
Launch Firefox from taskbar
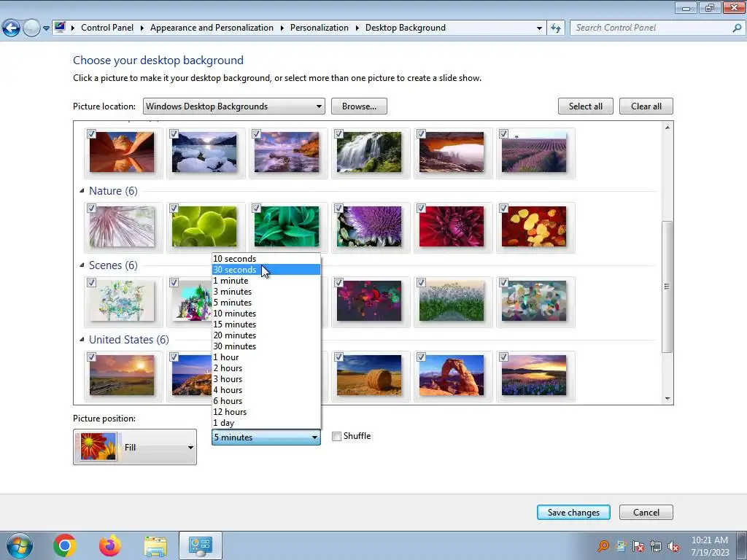(x=110, y=545)
